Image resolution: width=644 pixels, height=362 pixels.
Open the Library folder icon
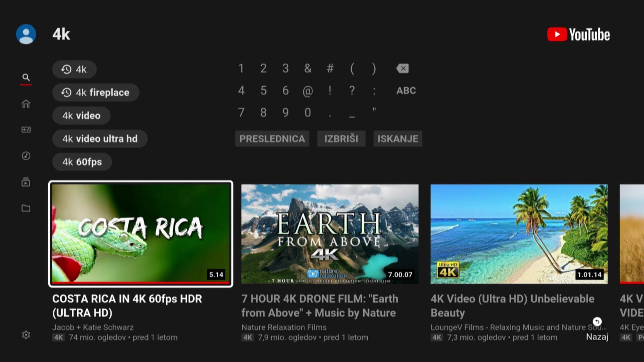pos(26,208)
